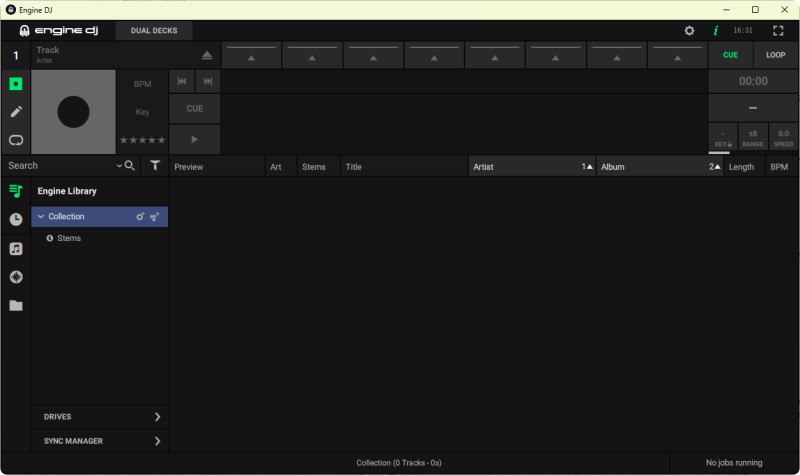This screenshot has height=475, width=800.
Task: Select the DUAL DECKS tab
Action: pos(154,31)
